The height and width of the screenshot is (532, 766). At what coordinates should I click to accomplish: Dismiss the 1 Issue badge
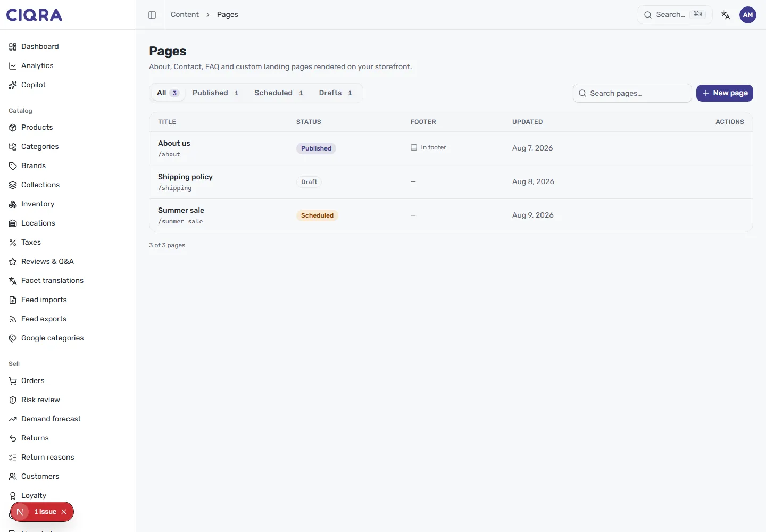64,512
